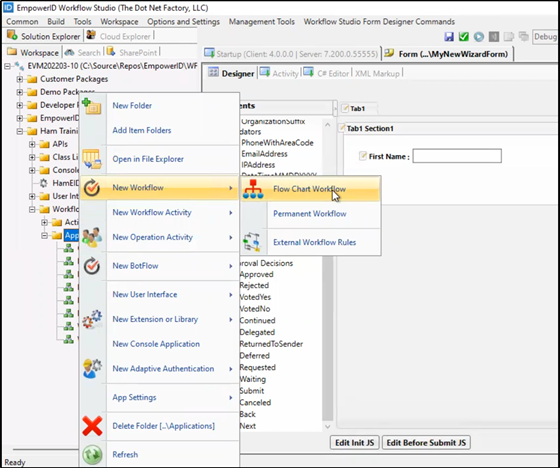
Task: Switch to the Search tab
Action: pos(83,53)
